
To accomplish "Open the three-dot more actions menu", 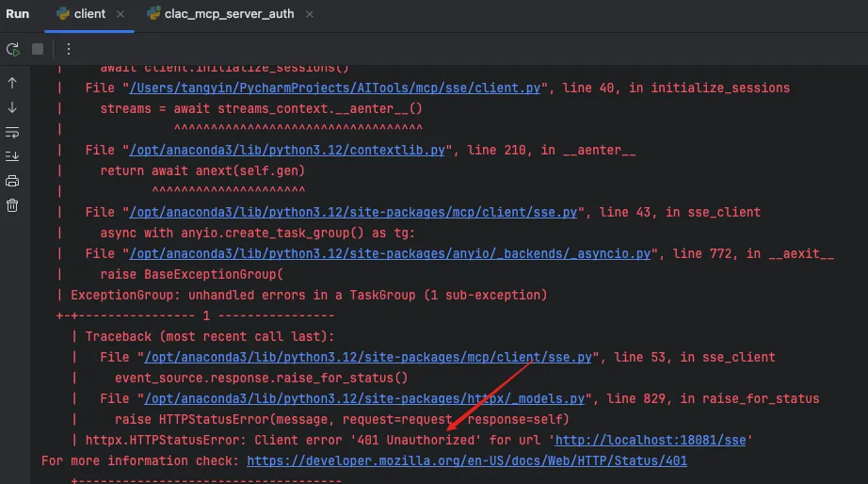I will 68,49.
